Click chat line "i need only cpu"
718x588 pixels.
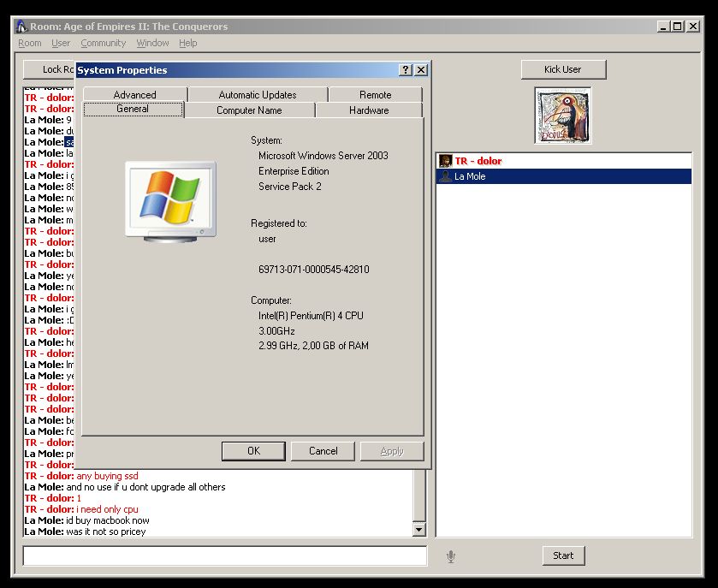pyautogui.click(x=107, y=509)
